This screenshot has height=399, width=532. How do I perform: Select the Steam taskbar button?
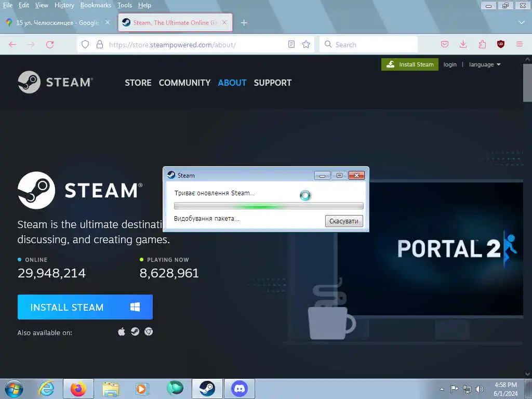(x=207, y=389)
